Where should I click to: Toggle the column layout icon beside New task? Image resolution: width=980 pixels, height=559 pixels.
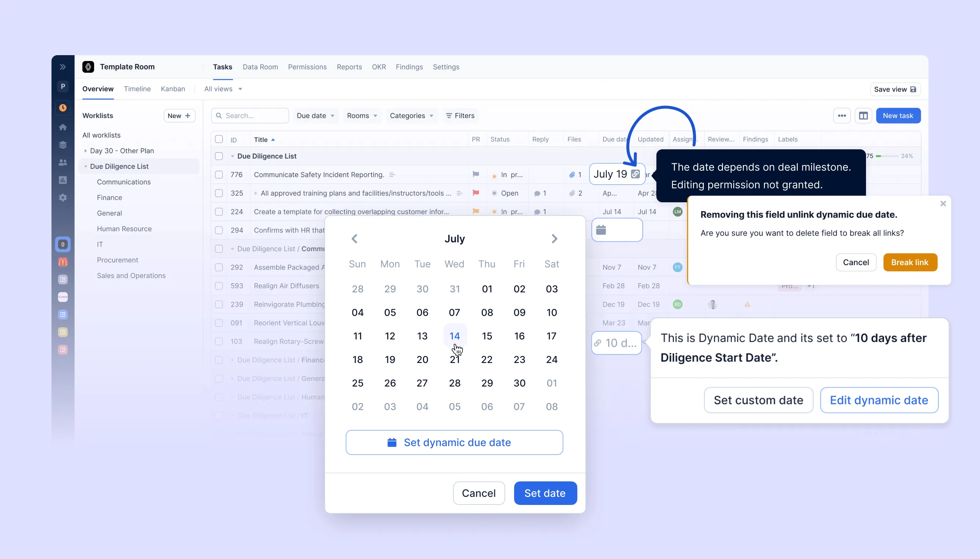pyautogui.click(x=863, y=115)
